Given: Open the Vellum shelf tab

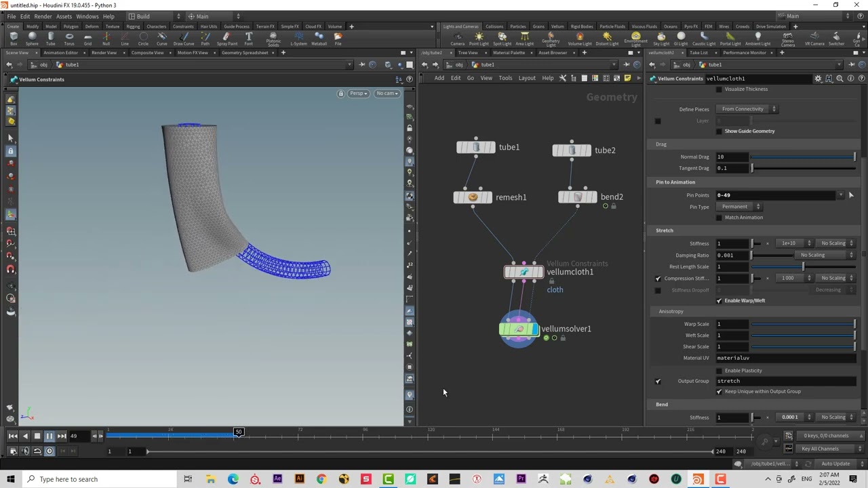Looking at the screenshot, I should coord(557,26).
